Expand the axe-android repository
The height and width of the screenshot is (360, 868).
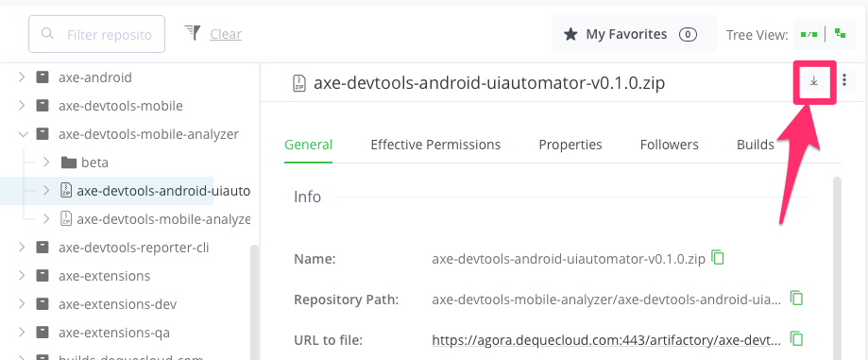point(22,77)
